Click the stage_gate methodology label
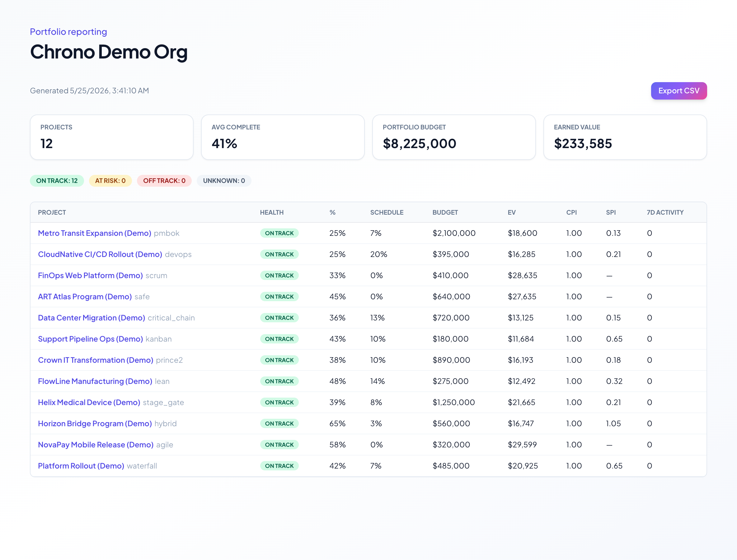This screenshot has height=560, width=737. pyautogui.click(x=163, y=402)
